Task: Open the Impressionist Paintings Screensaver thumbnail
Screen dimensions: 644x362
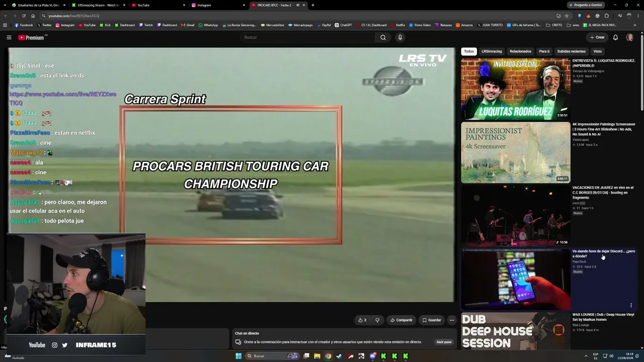Action: (x=516, y=152)
